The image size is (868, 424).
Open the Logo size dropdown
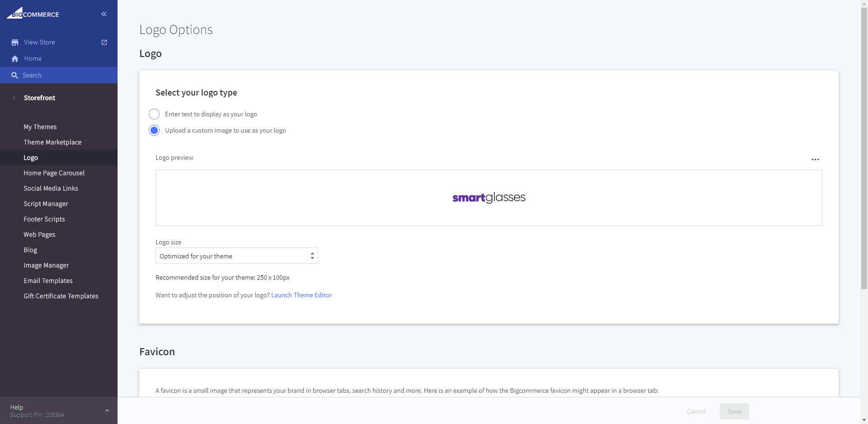pyautogui.click(x=237, y=256)
